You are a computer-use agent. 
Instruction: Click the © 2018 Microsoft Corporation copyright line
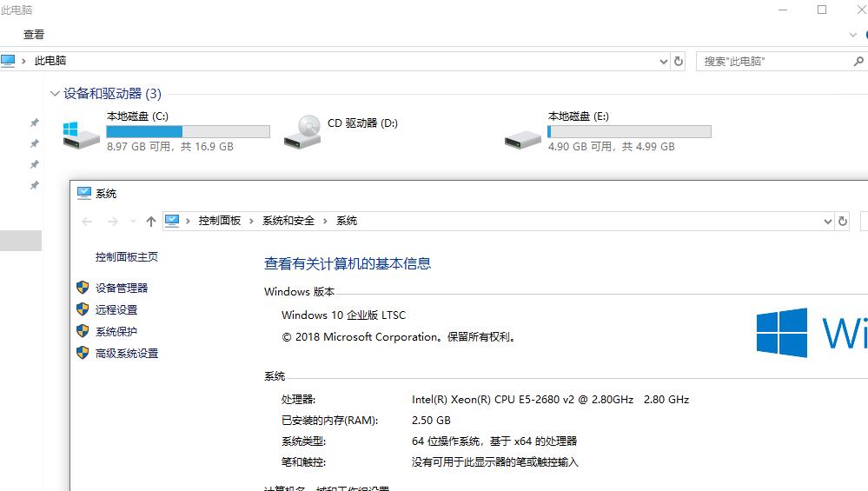click(400, 337)
